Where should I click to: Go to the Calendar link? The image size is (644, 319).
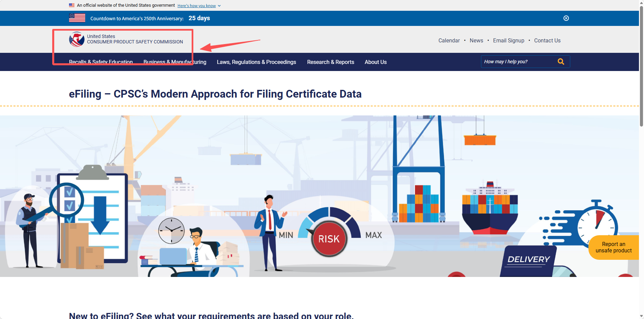[x=449, y=40]
